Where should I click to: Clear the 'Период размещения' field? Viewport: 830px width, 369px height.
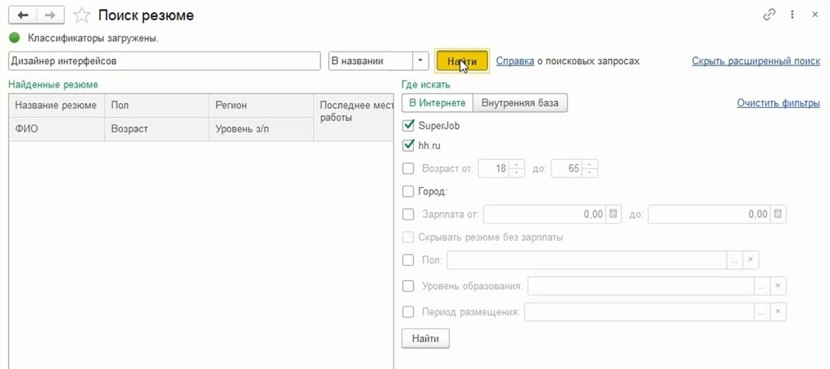coord(778,312)
